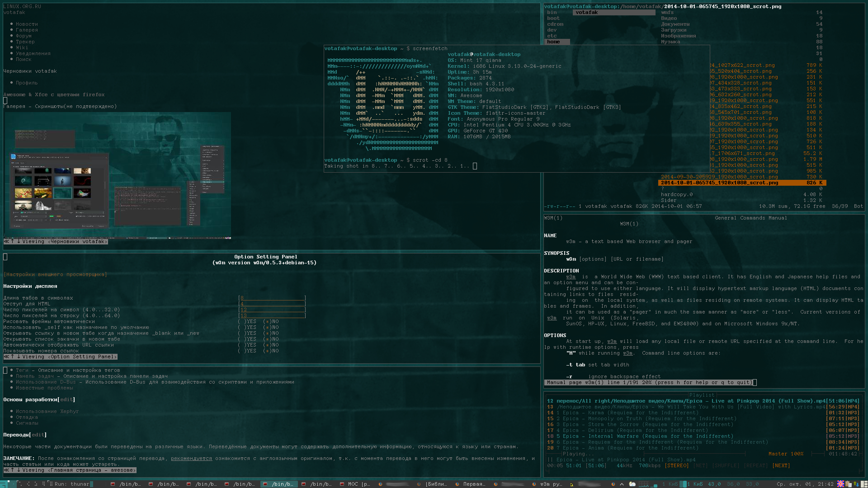
Task: Click the CPU graph widget in the taskbar
Action: (x=644, y=484)
